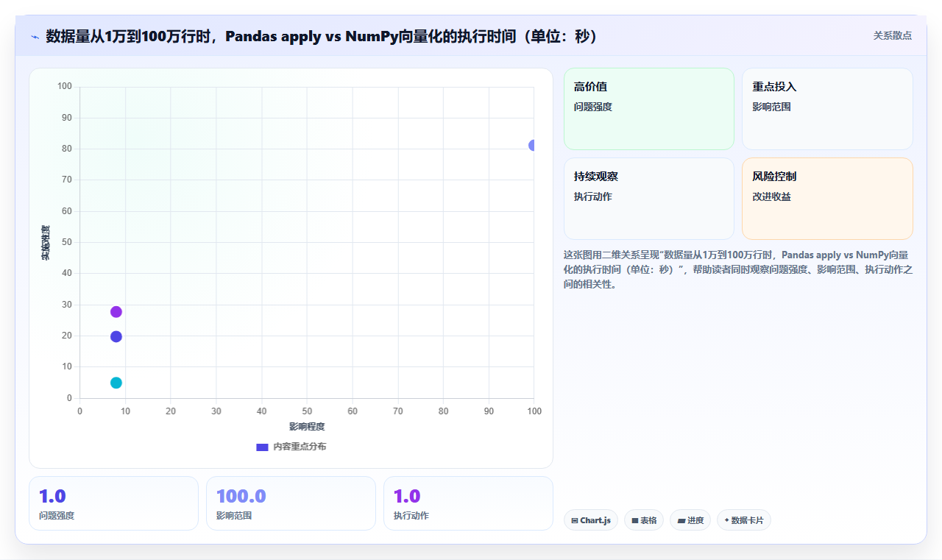Open the 风险控制 quadrant card
Viewport: 942px width, 560px height.
click(x=827, y=199)
